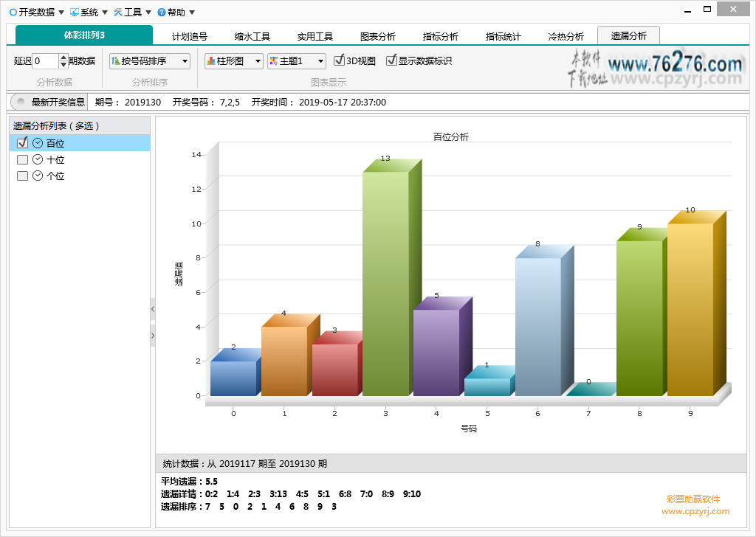756x537 pixels.
Task: Open the www.cpzyrj.com link at bottom
Action: coord(695,511)
